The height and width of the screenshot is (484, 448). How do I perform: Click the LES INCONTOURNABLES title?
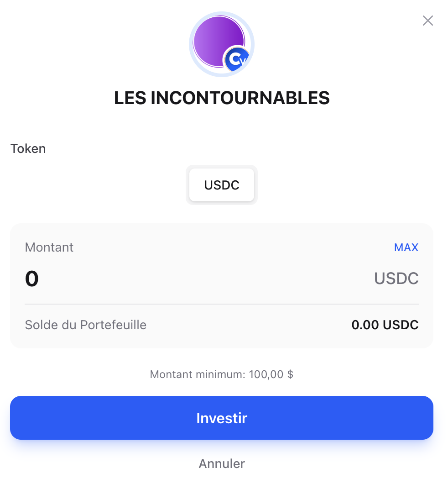point(222,98)
